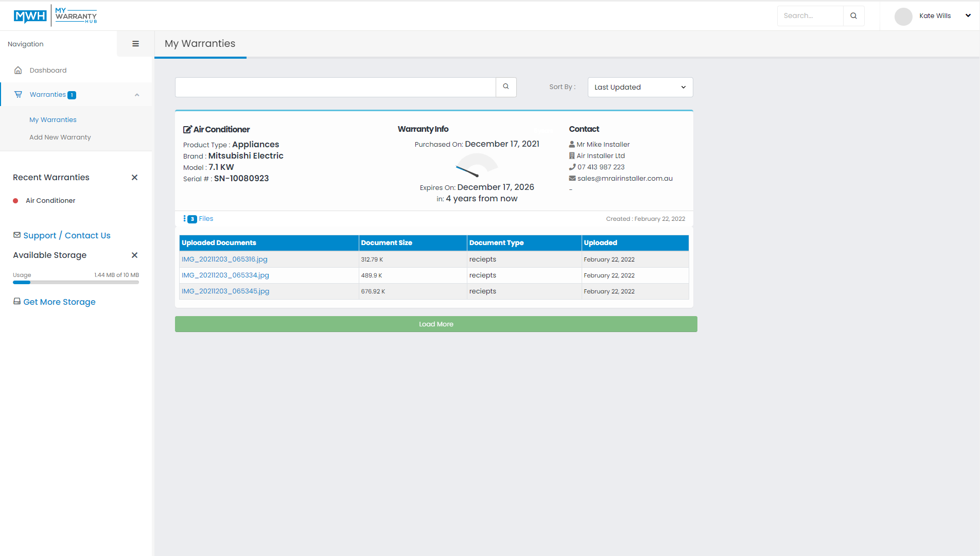Click the Load More button

click(436, 324)
